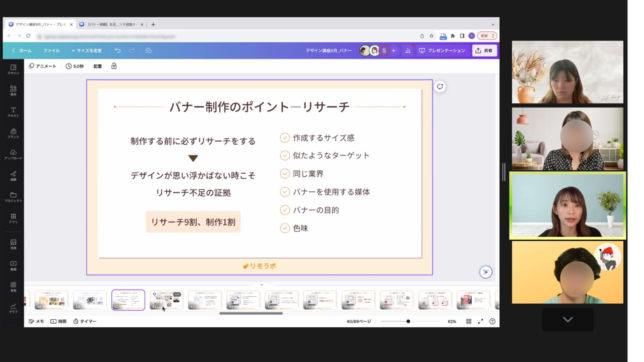Toggle fullscreen mode icon
Image resolution: width=644 pixels, height=362 pixels.
coord(480,321)
